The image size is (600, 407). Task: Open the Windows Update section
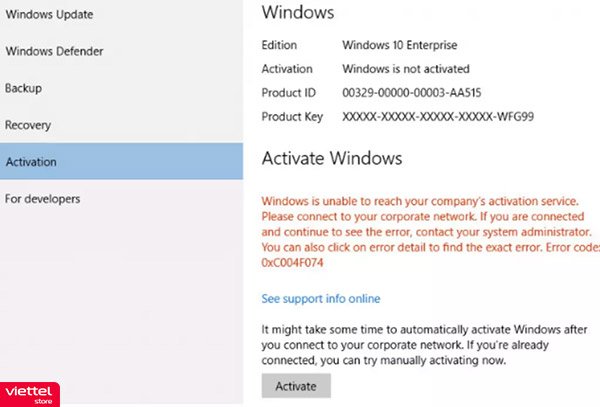(x=49, y=15)
